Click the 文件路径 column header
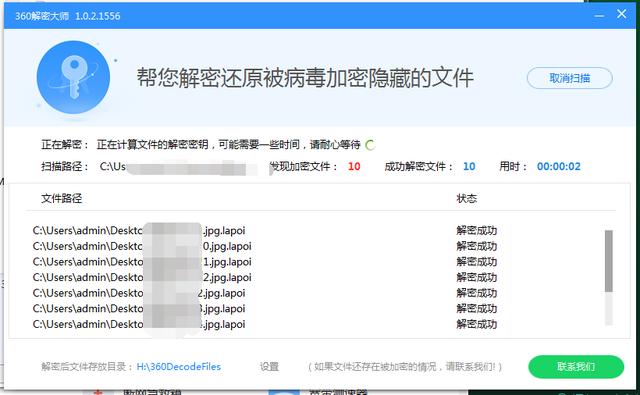Viewport: 640px width, 395px height. point(62,198)
